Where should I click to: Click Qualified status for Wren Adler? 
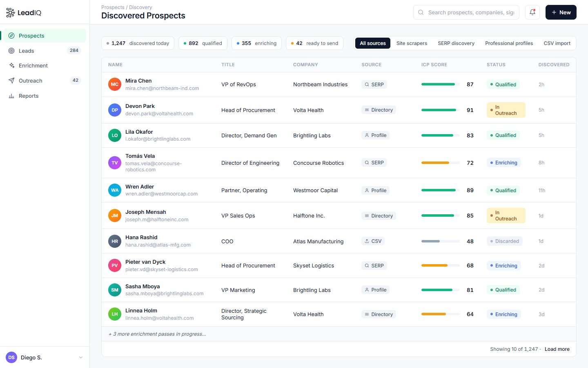[503, 191]
